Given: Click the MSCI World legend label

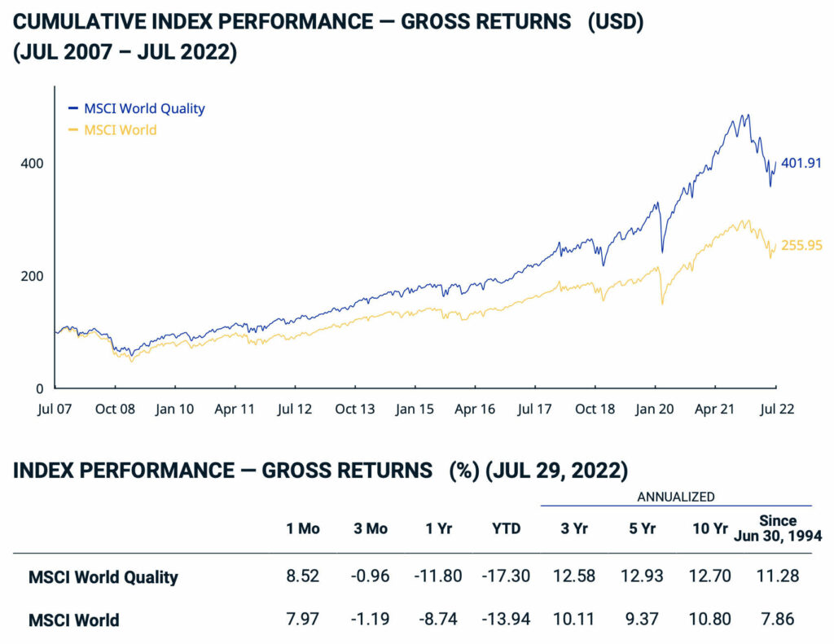Looking at the screenshot, I should click(121, 130).
